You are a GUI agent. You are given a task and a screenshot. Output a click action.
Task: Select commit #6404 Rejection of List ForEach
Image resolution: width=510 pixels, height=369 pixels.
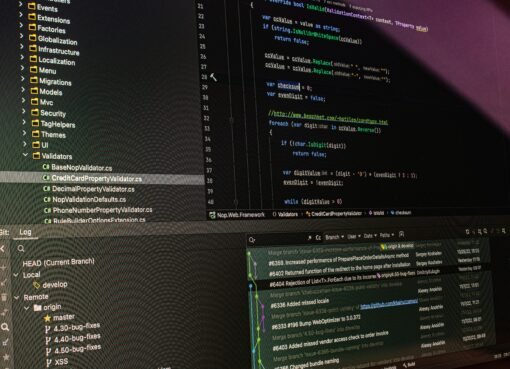click(323, 281)
